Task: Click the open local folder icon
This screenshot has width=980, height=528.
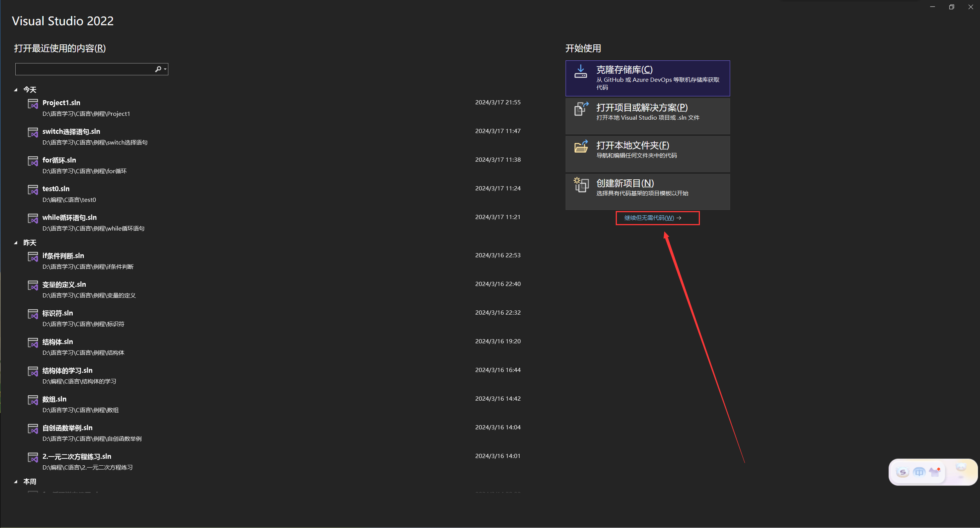Action: click(x=581, y=146)
